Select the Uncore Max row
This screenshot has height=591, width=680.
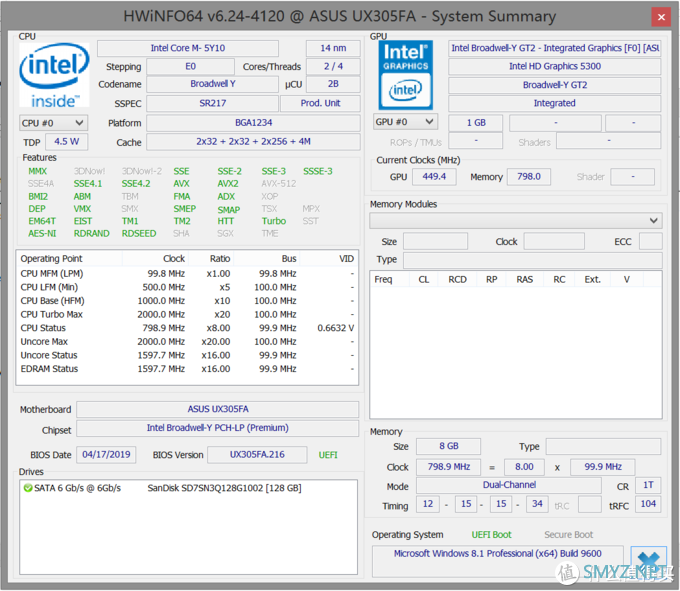point(187,342)
